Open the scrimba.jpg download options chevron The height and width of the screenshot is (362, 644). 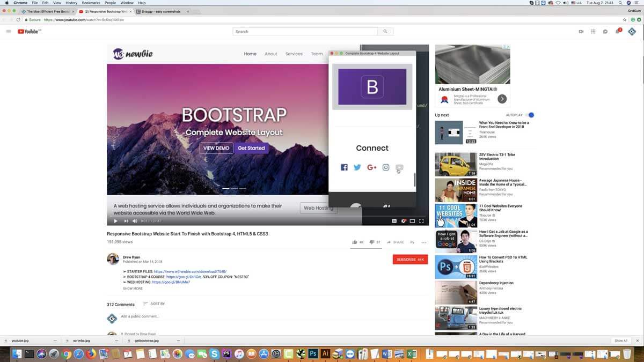point(116,341)
